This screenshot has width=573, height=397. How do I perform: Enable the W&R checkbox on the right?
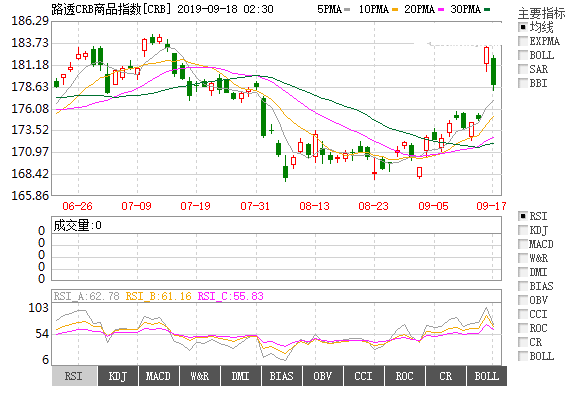tap(523, 258)
